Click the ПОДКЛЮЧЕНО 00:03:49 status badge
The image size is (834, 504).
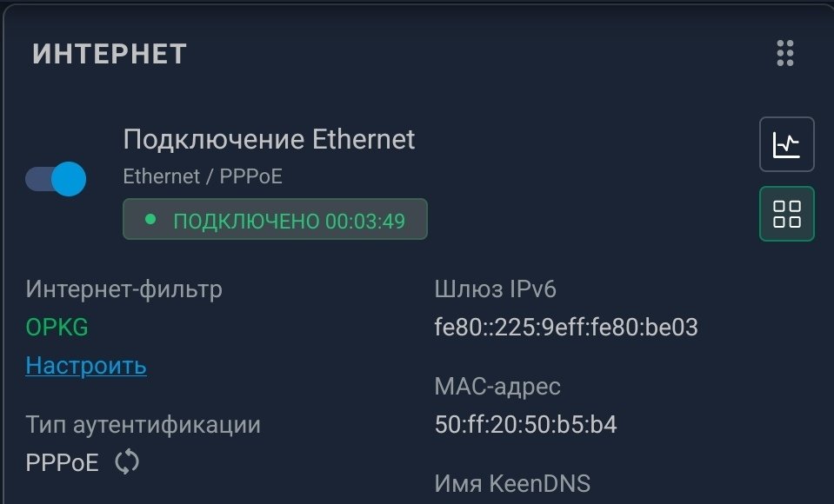[x=275, y=220]
